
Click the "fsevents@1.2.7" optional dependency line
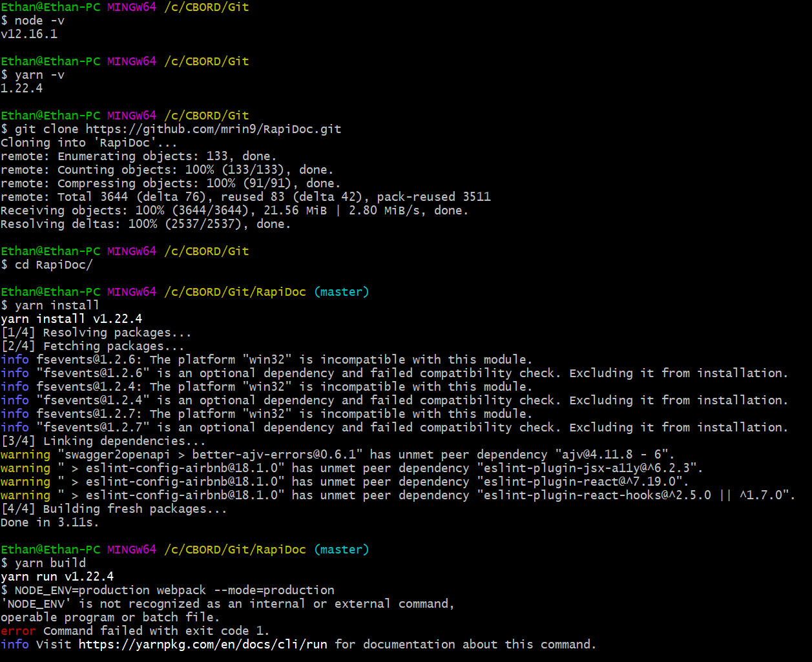395,428
